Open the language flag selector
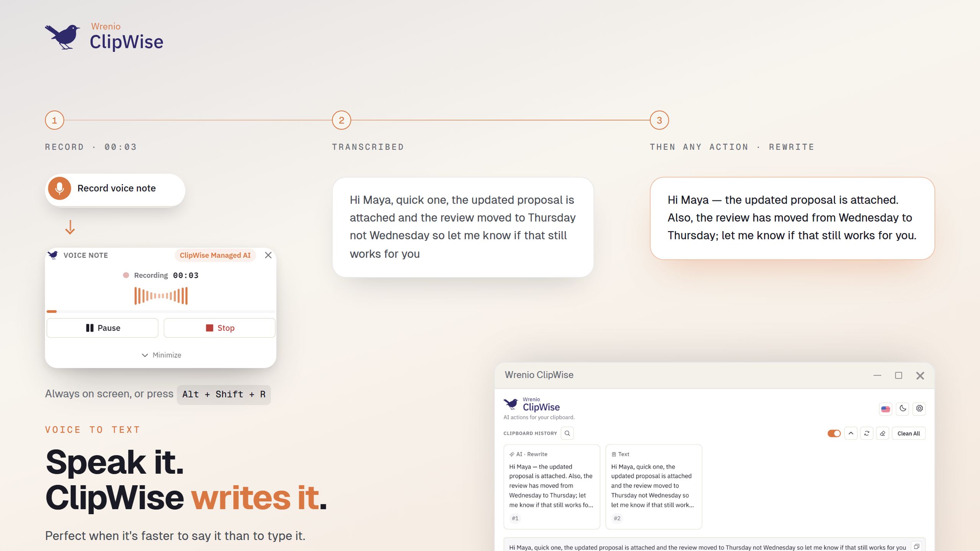Viewport: 980px width, 551px height. pyautogui.click(x=885, y=409)
